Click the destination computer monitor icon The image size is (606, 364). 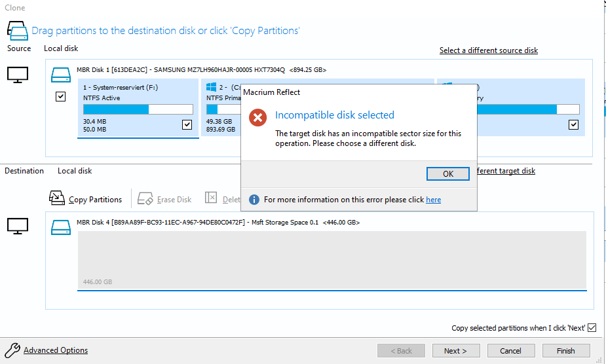pyautogui.click(x=18, y=226)
